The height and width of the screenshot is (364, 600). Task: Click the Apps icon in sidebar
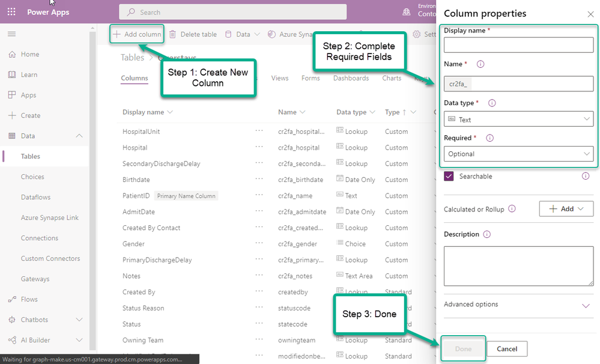(12, 95)
